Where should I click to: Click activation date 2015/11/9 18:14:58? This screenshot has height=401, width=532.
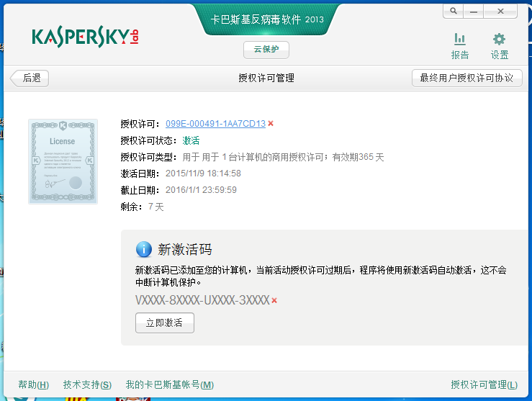(203, 174)
